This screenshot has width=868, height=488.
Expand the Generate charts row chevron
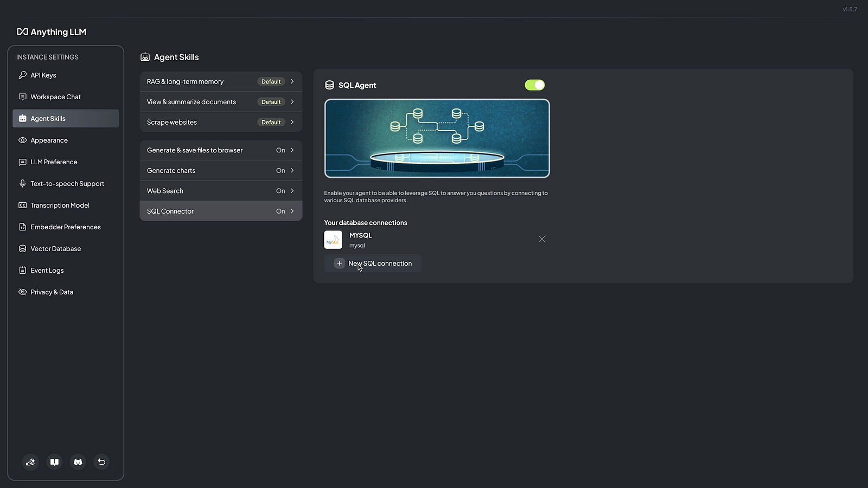(292, 171)
